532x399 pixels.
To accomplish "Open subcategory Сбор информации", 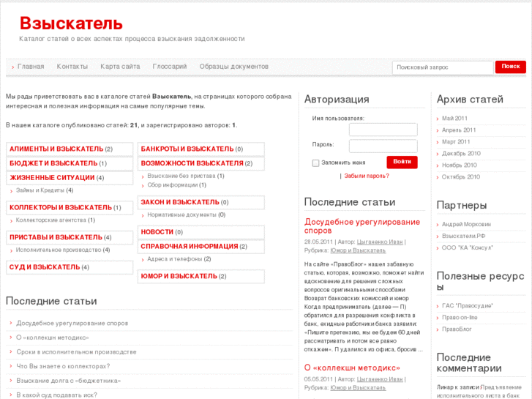I will point(172,185).
